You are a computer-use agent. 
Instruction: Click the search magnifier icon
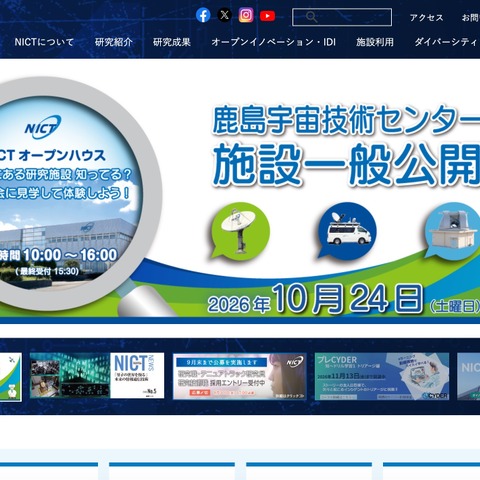[x=311, y=17]
